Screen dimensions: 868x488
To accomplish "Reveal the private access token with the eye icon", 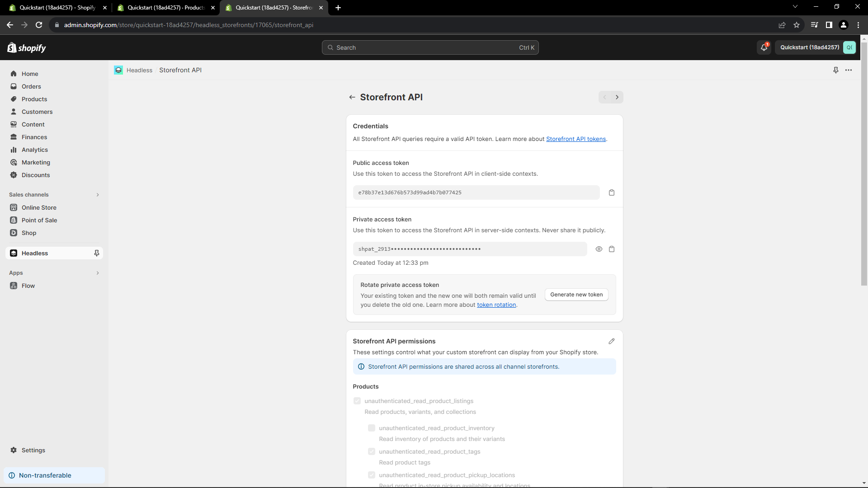I will [599, 249].
